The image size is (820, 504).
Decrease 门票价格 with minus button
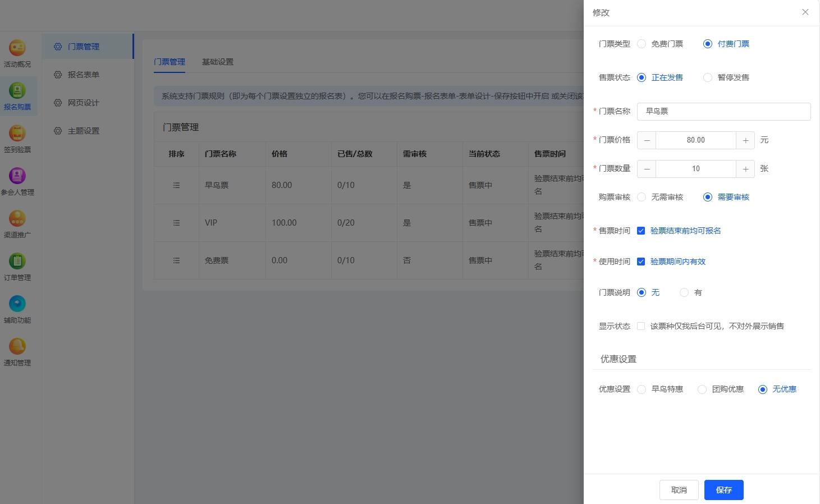(647, 140)
